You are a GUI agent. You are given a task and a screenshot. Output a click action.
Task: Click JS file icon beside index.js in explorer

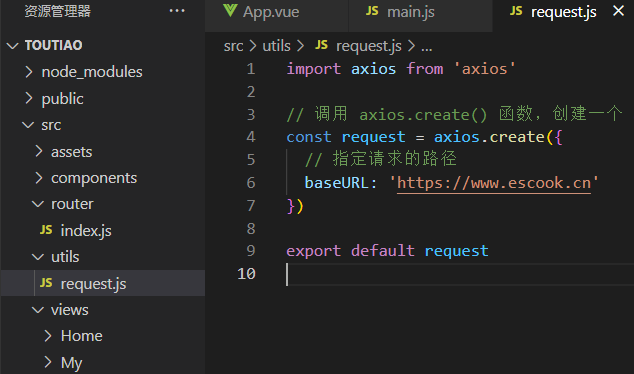pyautogui.click(x=46, y=230)
